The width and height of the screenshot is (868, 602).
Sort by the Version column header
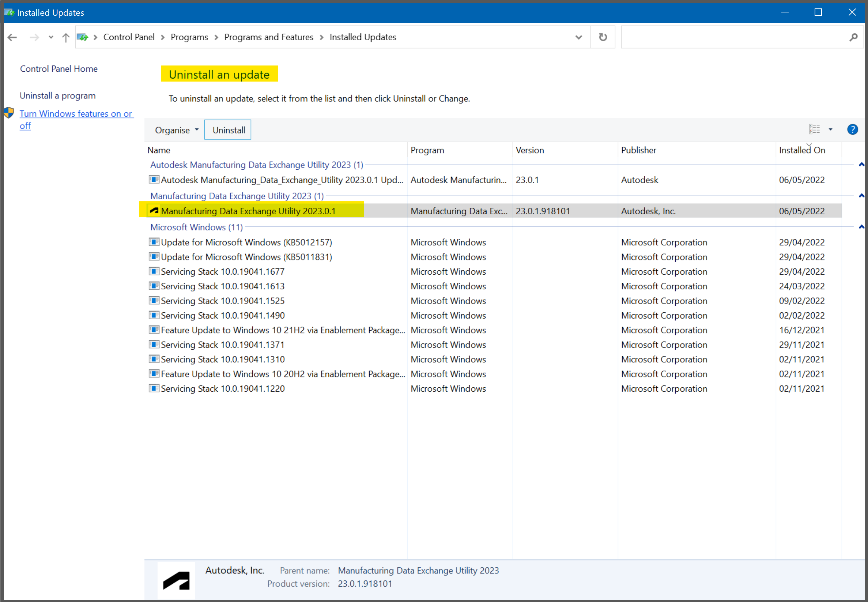pos(565,150)
